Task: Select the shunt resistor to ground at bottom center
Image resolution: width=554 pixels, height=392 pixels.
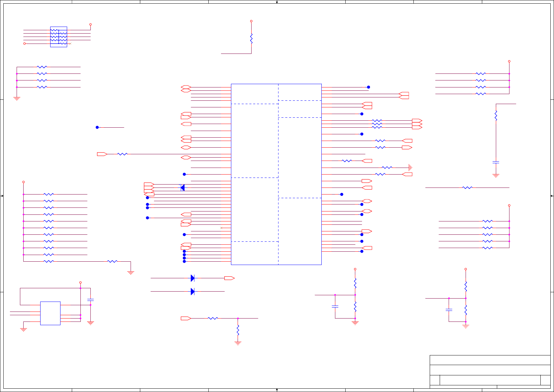Action: 238,330
